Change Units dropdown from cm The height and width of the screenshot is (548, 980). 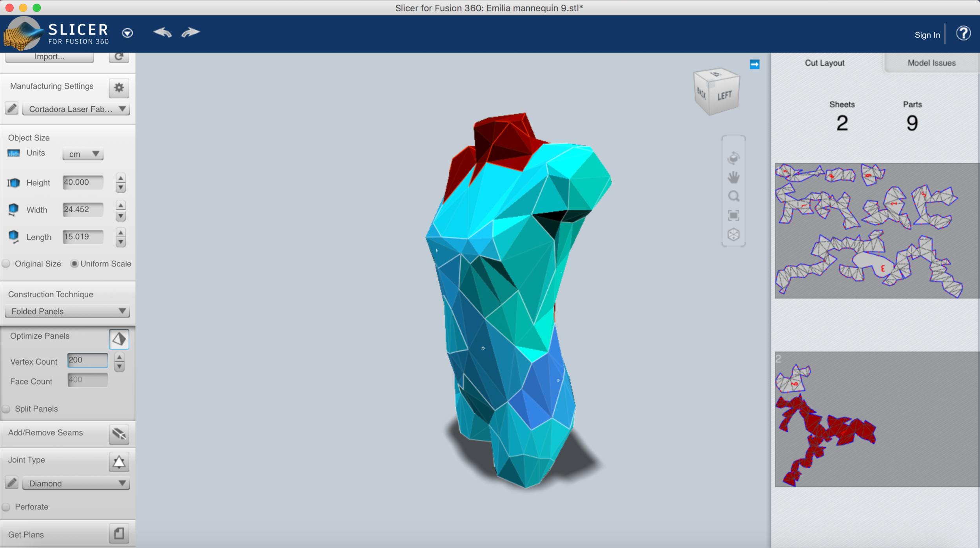[83, 154]
